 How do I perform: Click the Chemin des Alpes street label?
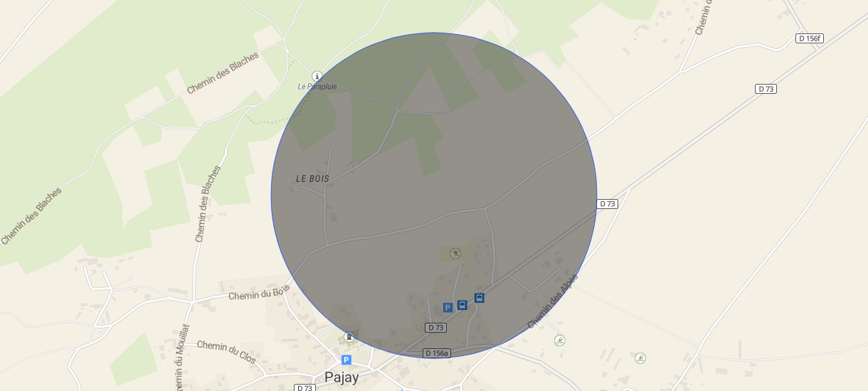[x=553, y=301]
